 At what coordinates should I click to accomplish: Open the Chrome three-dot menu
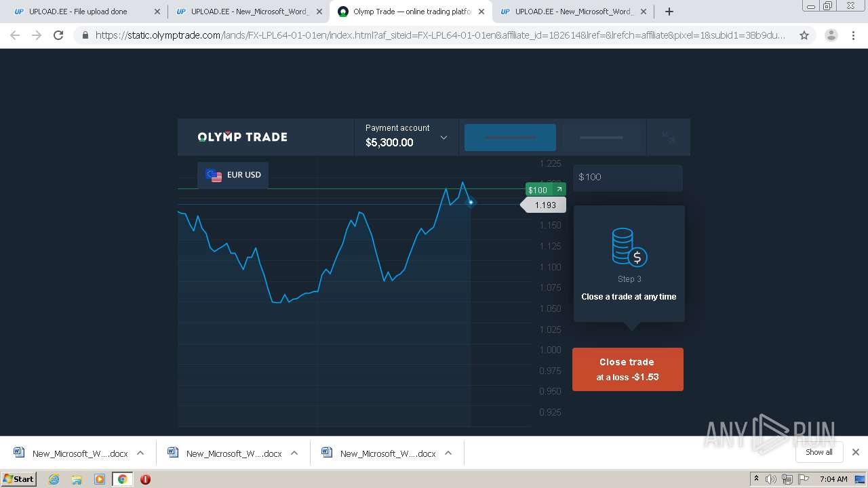tap(853, 35)
